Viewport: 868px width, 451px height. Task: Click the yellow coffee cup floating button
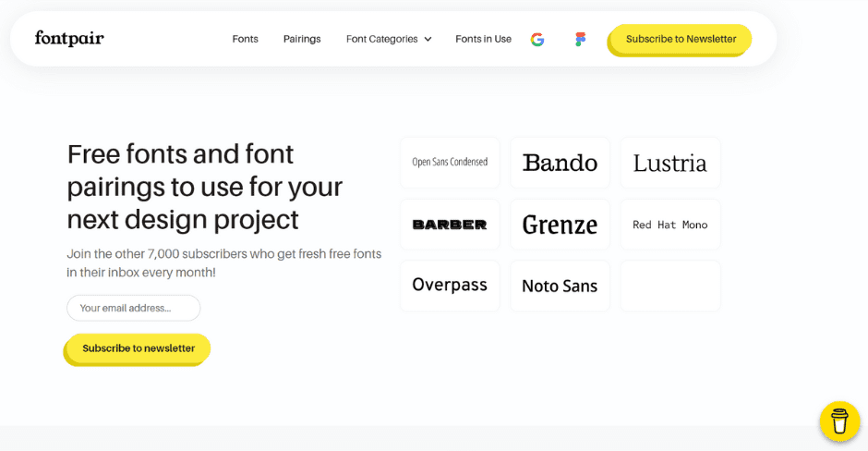[x=839, y=421]
